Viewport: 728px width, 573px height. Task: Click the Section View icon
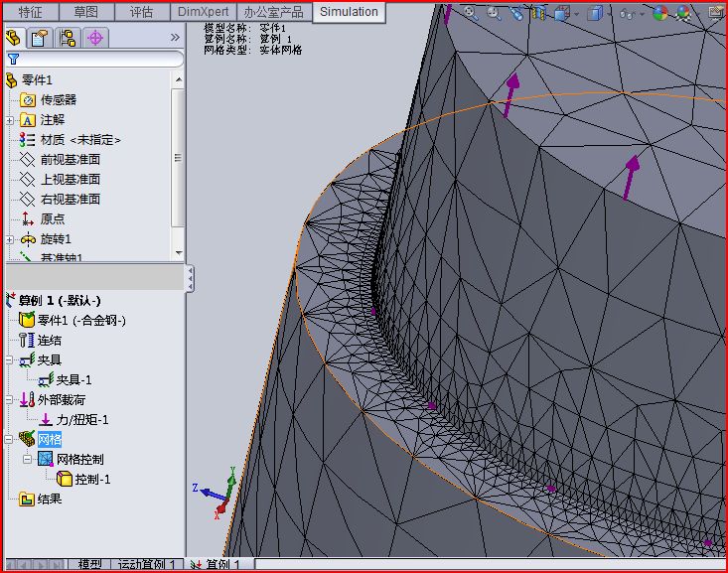(x=538, y=13)
